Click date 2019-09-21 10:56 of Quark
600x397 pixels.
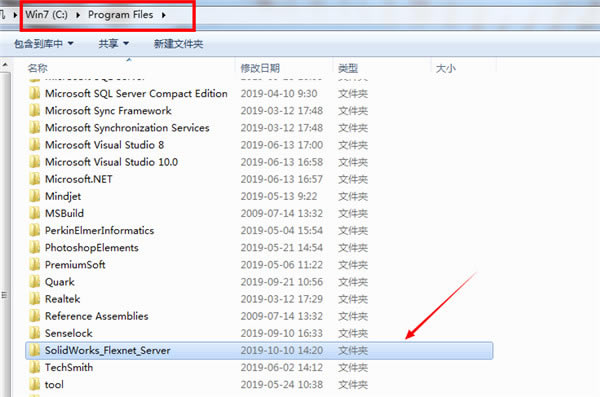coord(282,282)
